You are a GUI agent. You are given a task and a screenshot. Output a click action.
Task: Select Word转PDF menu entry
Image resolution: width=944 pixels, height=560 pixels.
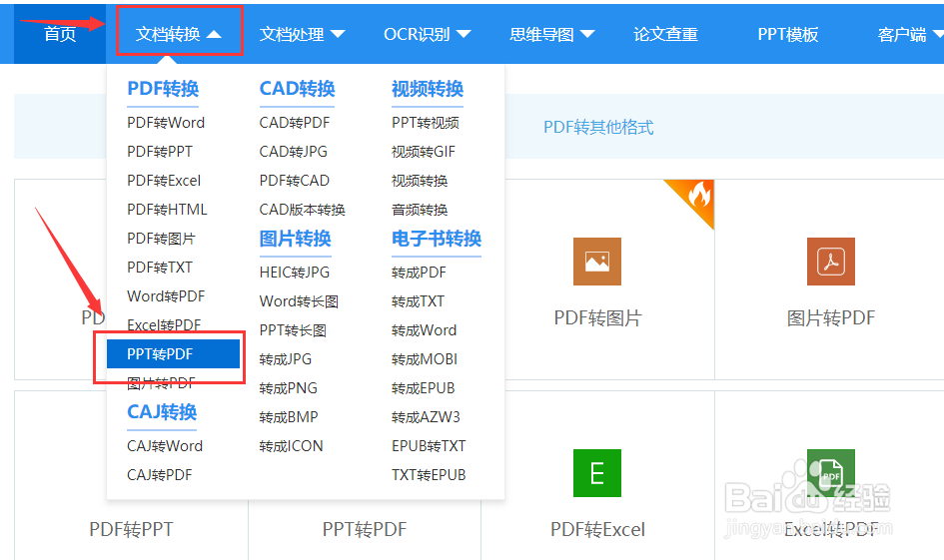point(166,295)
